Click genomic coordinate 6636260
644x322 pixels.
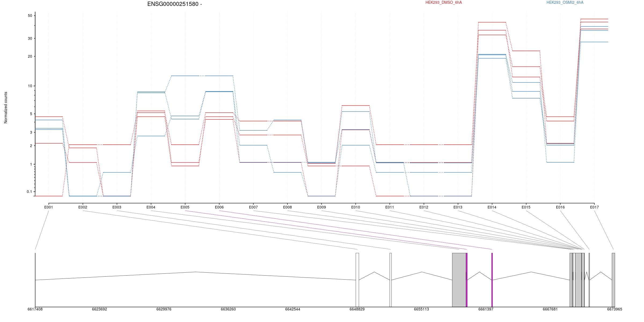point(228,309)
